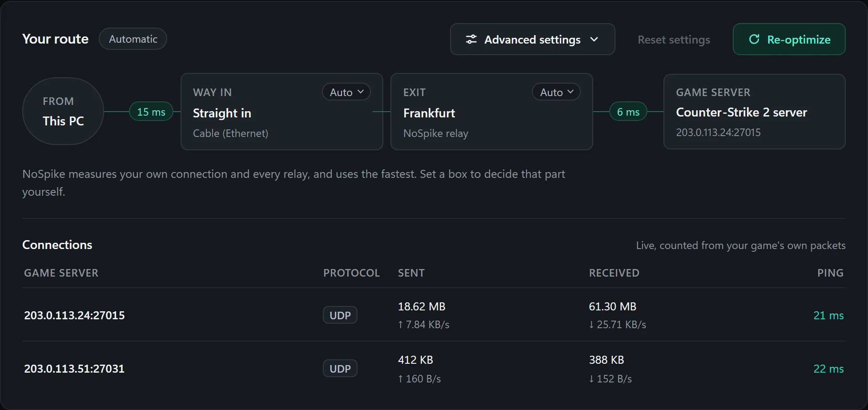
Task: Click the GAME SERVER column header in Connections
Action: [x=61, y=273]
